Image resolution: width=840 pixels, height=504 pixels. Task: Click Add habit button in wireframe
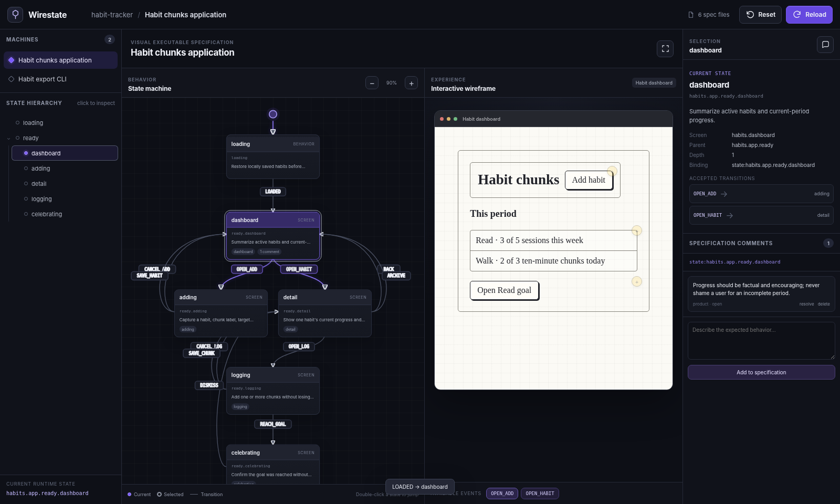589,180
